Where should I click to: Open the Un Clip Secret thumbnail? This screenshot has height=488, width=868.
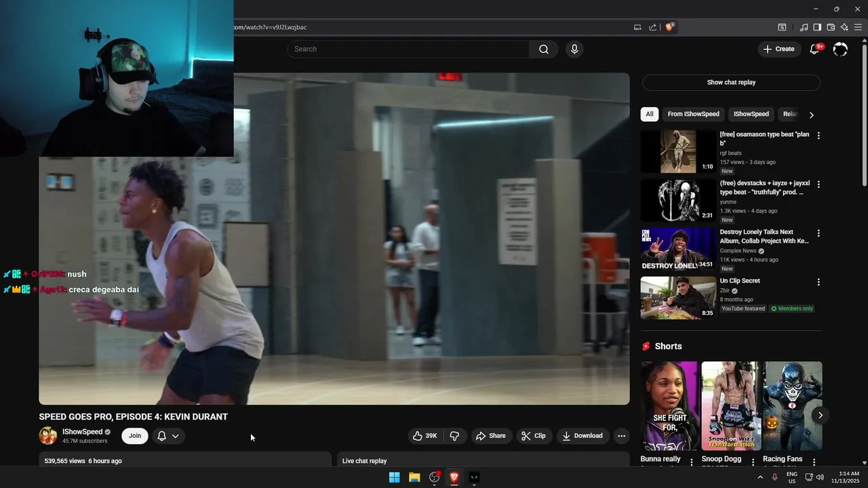tap(678, 298)
